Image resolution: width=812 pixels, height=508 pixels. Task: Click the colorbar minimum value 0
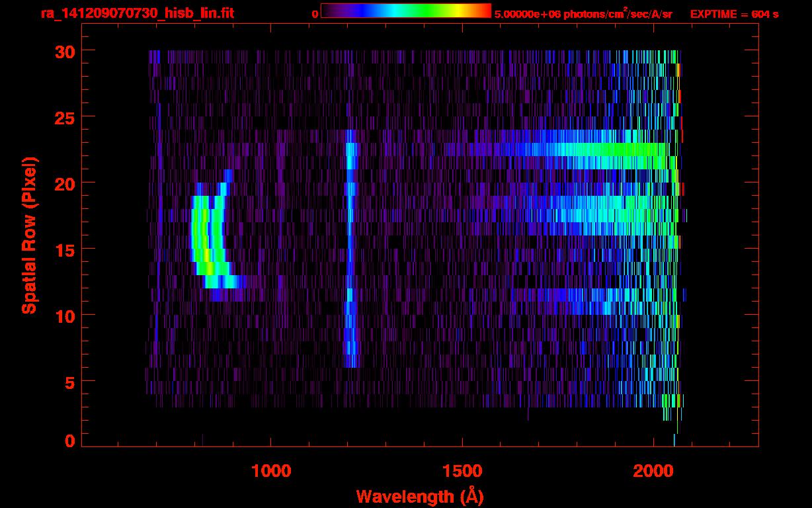click(x=315, y=14)
